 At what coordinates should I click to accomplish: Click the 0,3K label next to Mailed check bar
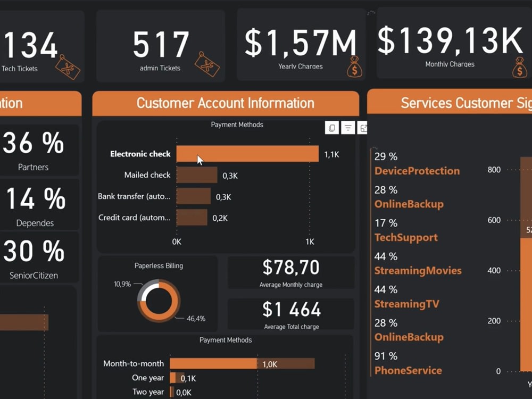pyautogui.click(x=230, y=176)
